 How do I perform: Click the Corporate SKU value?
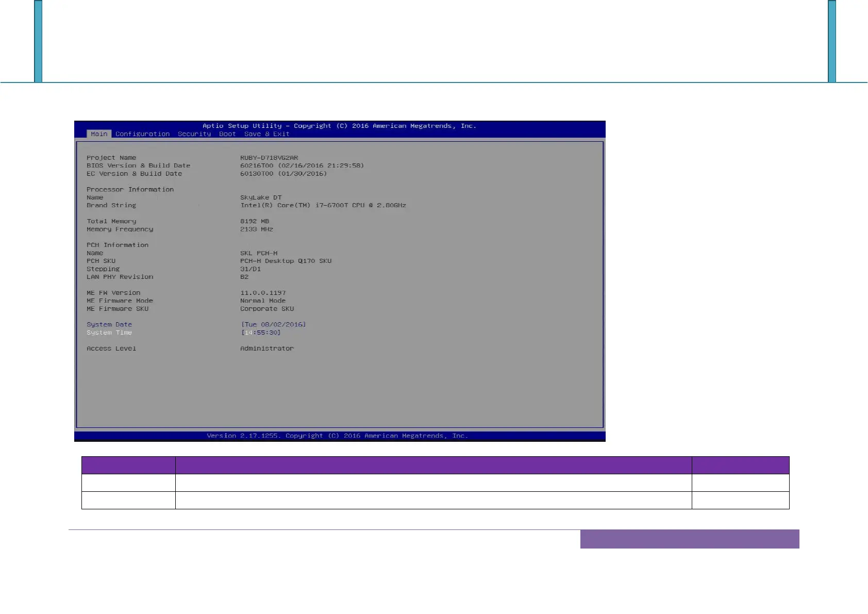pyautogui.click(x=267, y=309)
